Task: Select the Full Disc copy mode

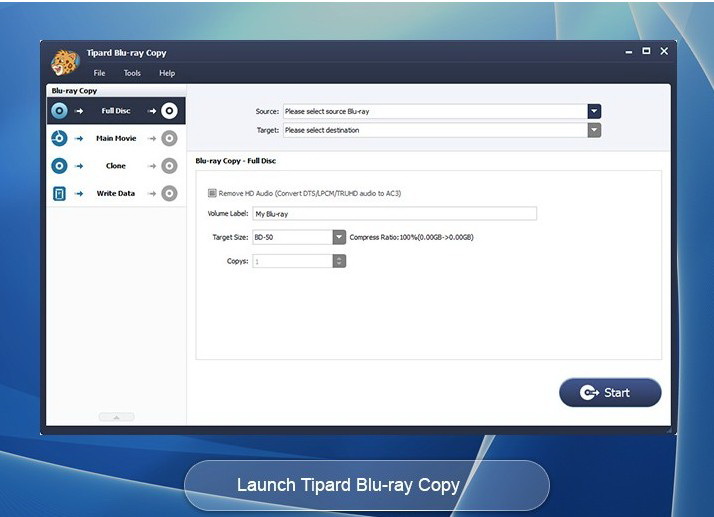Action: (x=116, y=111)
